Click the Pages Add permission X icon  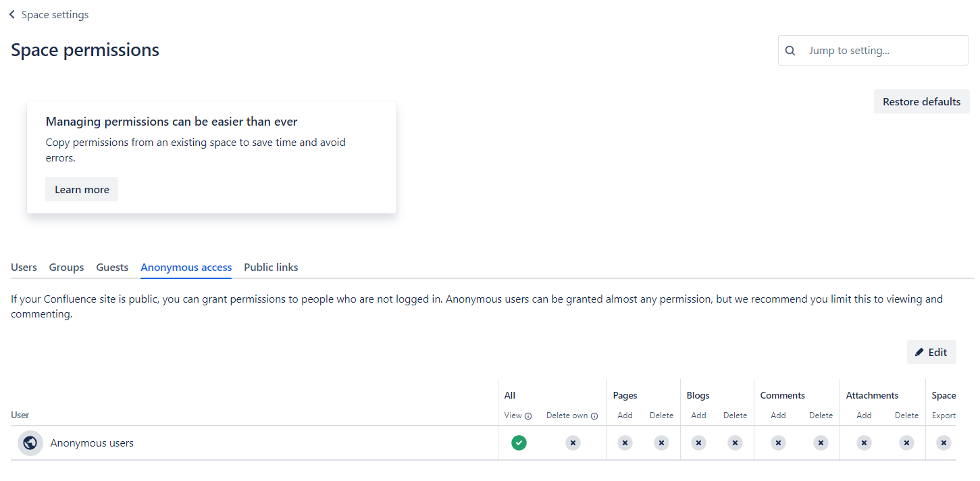pos(625,443)
